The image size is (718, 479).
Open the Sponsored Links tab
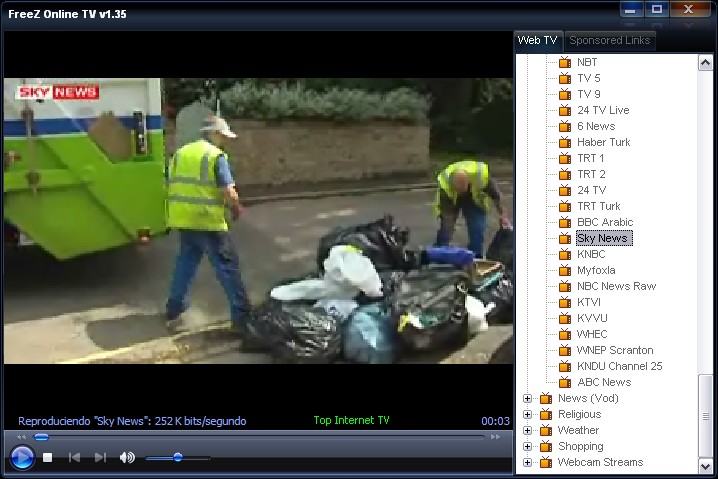pos(609,40)
